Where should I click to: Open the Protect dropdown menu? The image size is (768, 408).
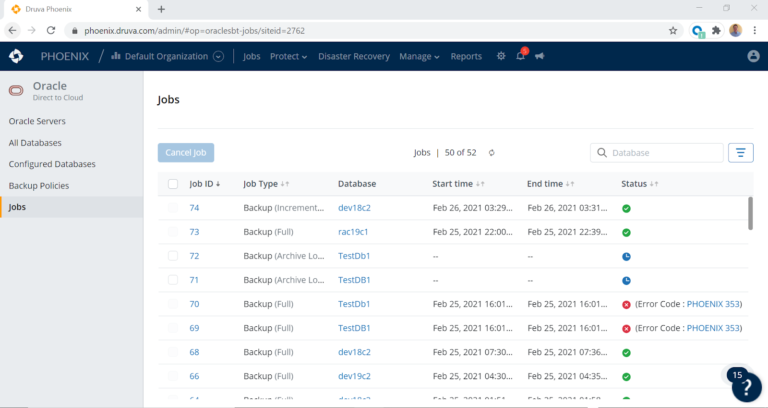[289, 57]
